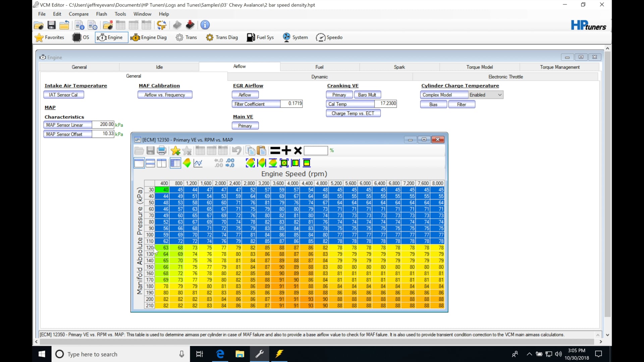Open the Airflow vs. Frequency calibration
This screenshot has width=644, height=362.
[165, 95]
